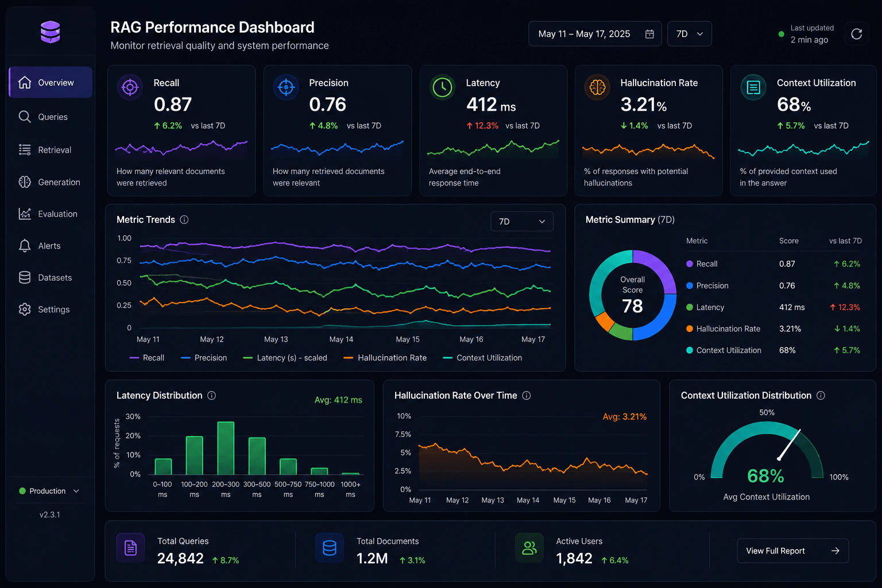Click blue Precision dot in Metric Summary
This screenshot has height=588, width=882.
pyautogui.click(x=690, y=285)
